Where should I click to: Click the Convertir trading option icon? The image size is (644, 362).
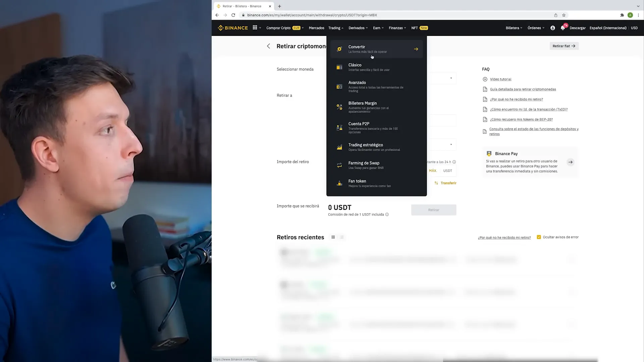[339, 48]
